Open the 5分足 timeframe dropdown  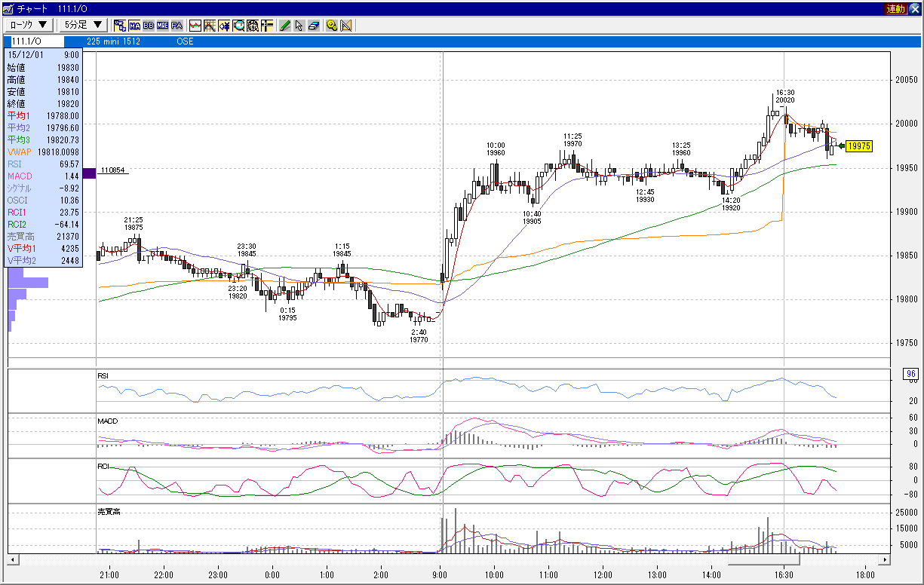(83, 25)
